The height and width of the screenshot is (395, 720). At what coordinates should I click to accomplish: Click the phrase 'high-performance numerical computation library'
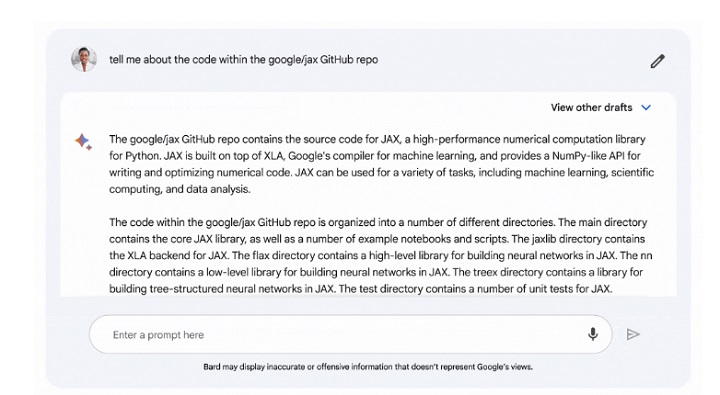(529, 139)
